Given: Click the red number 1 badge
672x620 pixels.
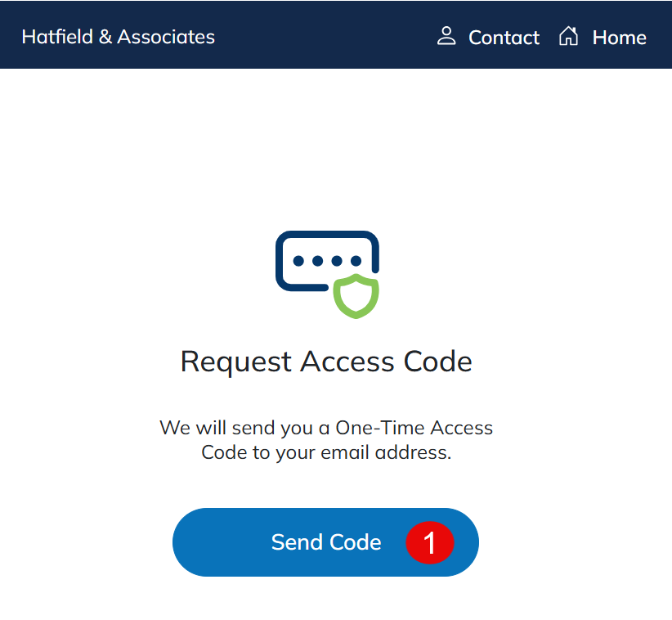Looking at the screenshot, I should tap(429, 542).
